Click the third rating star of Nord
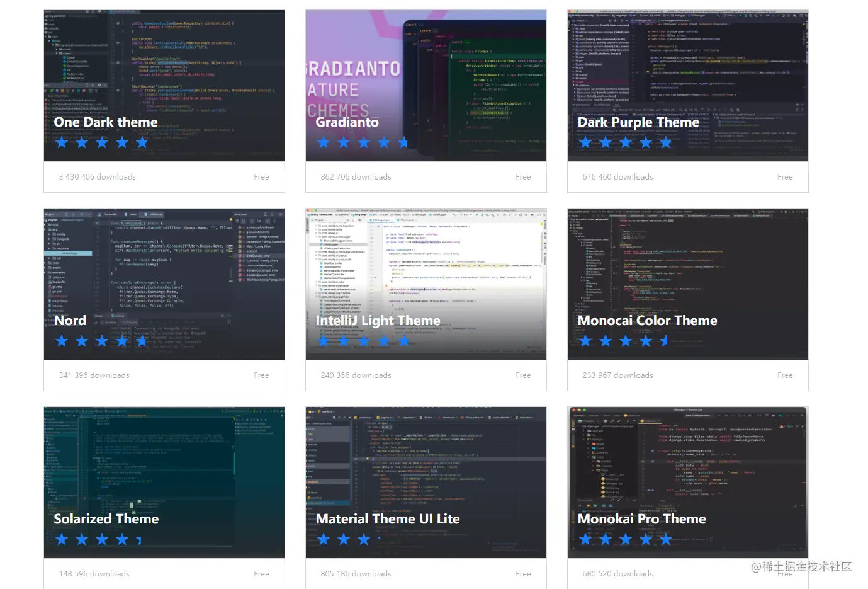This screenshot has width=868, height=589. 102,341
